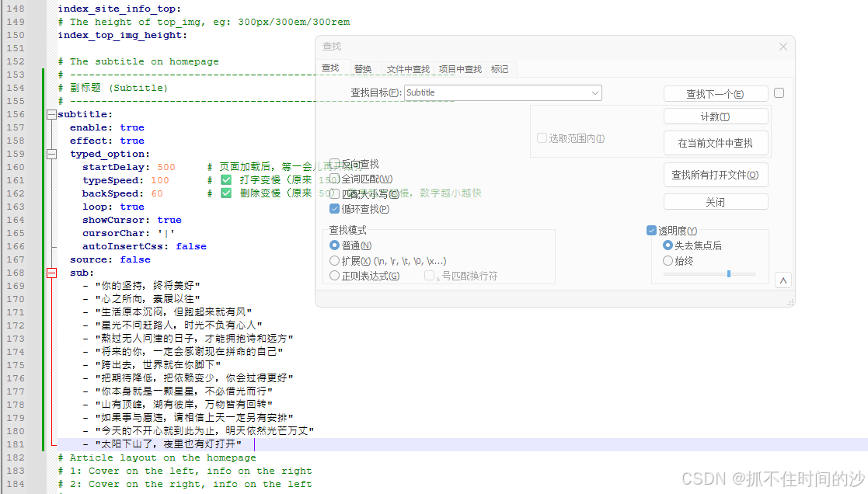The height and width of the screenshot is (494, 868).
Task: Click the 'effect: true' line
Action: (x=106, y=141)
